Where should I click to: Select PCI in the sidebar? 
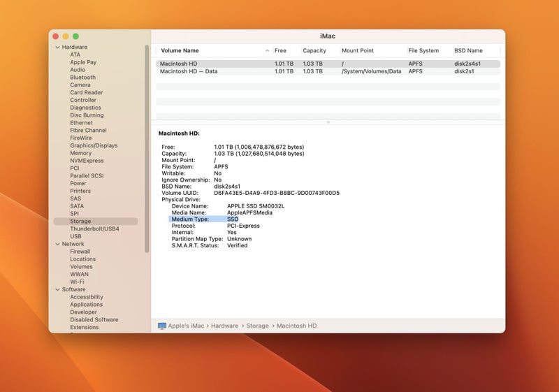(x=75, y=168)
